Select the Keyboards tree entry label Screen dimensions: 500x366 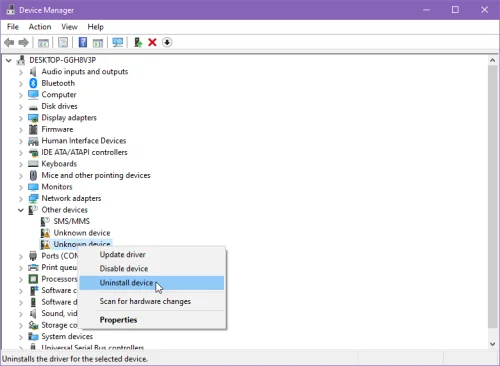(x=59, y=164)
